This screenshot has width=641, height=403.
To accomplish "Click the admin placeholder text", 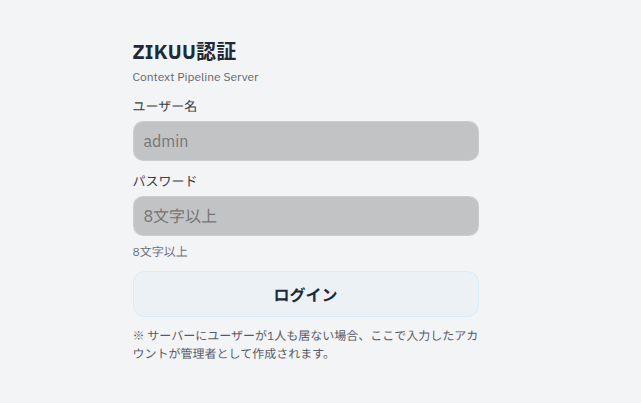I will [166, 141].
